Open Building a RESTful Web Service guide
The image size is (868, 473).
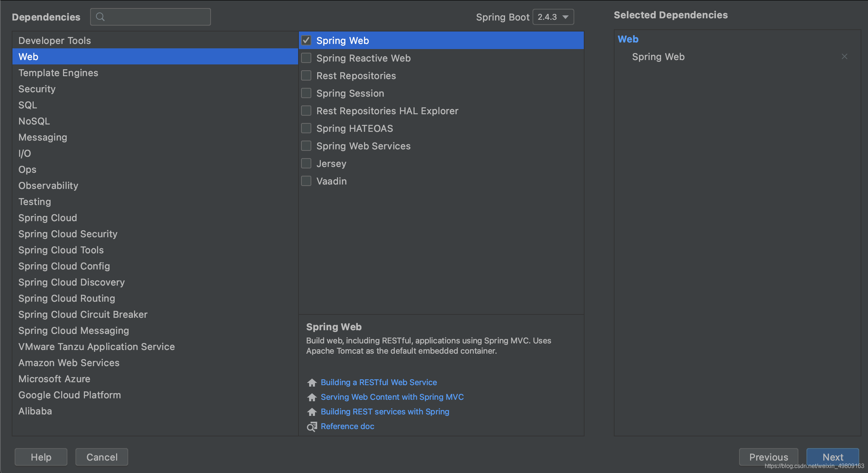(379, 382)
